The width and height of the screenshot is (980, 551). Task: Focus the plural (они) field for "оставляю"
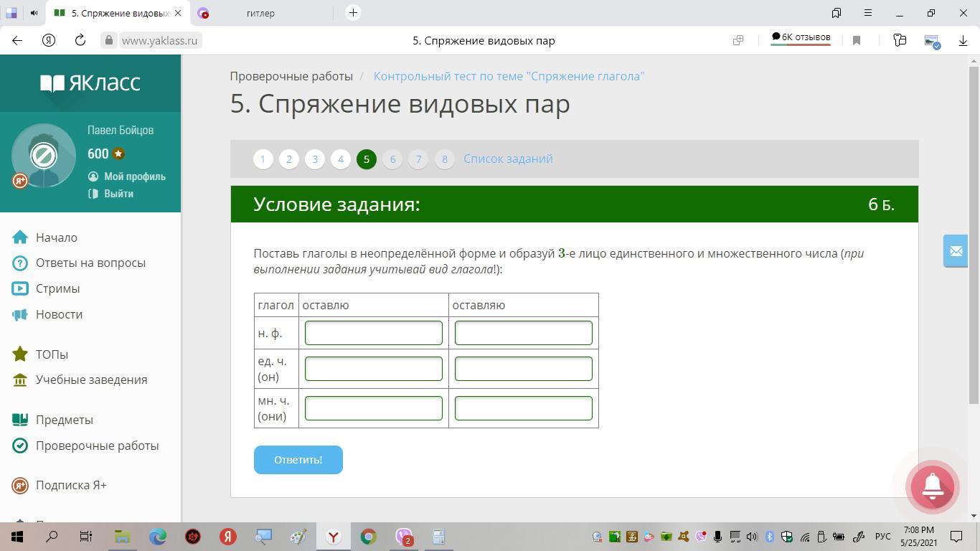click(524, 408)
